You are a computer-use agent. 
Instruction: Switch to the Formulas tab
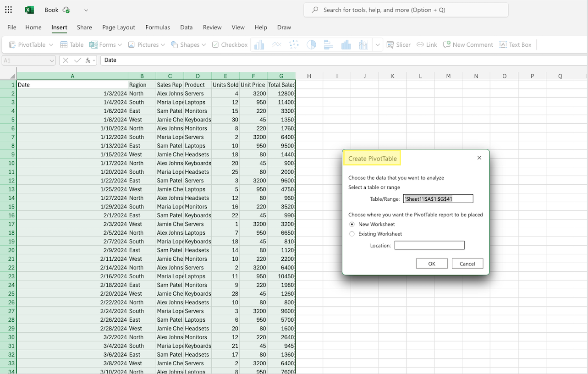pos(158,27)
